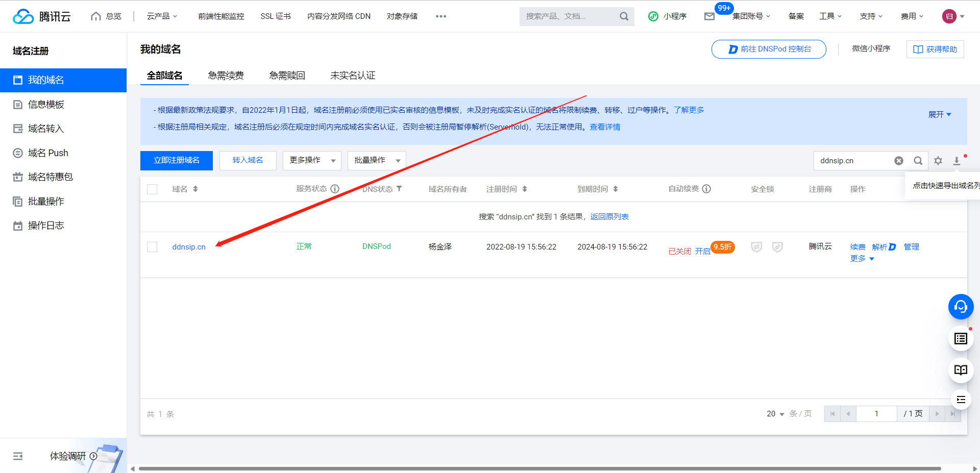Click 续费 for ddnsip.cn
This screenshot has height=473, width=980.
pos(858,247)
